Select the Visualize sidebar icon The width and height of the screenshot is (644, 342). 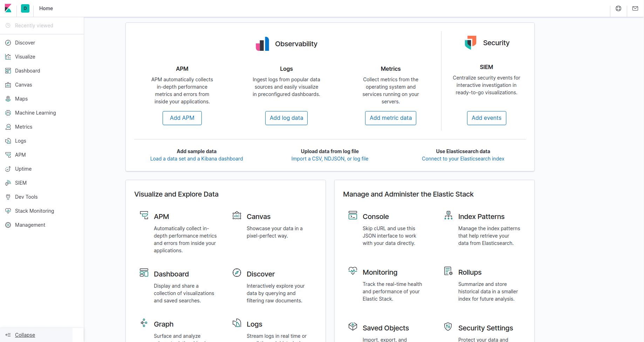coord(8,56)
